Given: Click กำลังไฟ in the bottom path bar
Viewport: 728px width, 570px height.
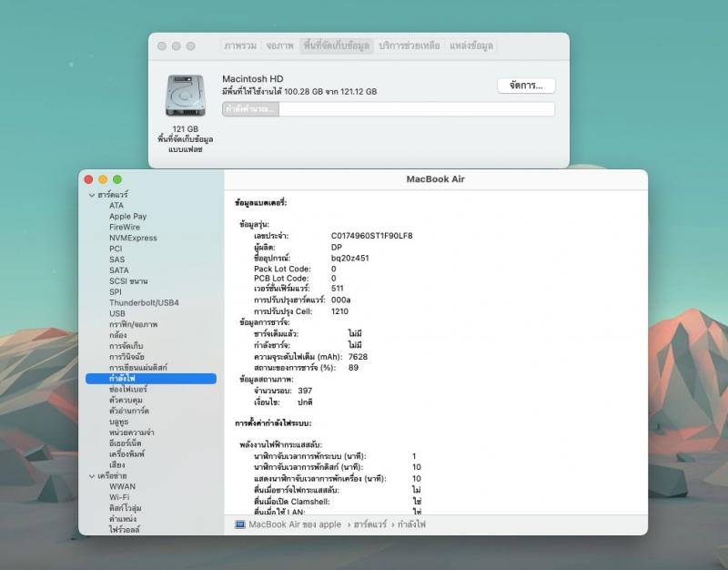Looking at the screenshot, I should [x=411, y=524].
